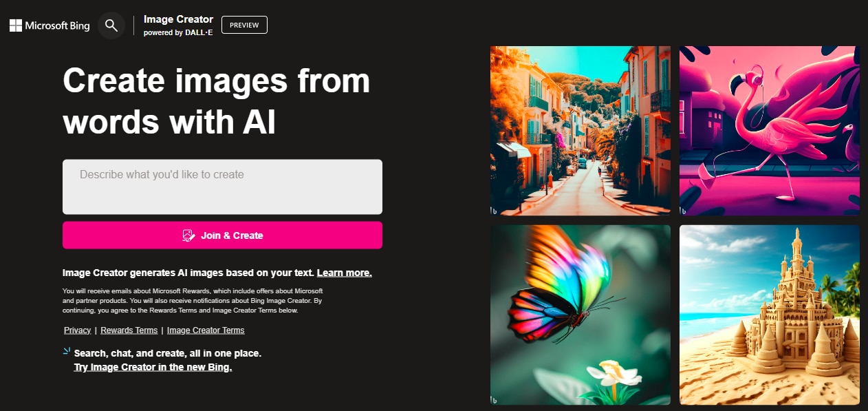The image size is (868, 411).
Task: Open the Image Creator Terms link
Action: tap(206, 330)
